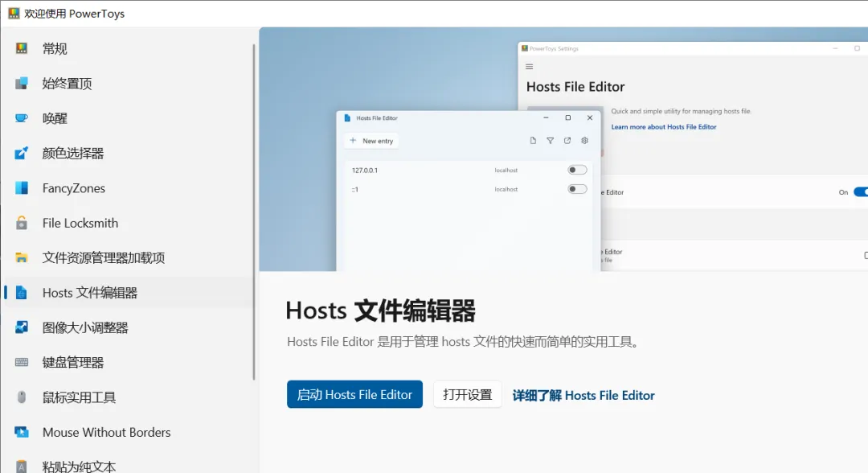Open 图像大小调整器 page
The height and width of the screenshot is (473, 868).
click(x=127, y=327)
